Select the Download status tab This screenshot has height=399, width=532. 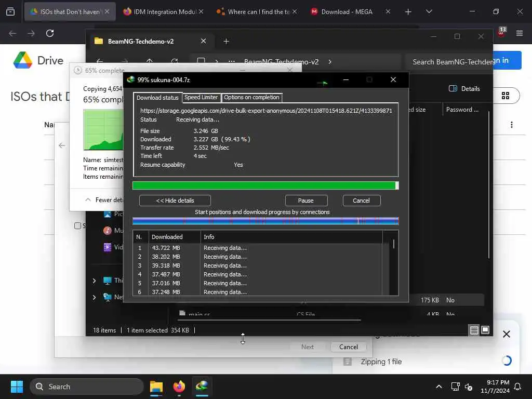click(x=157, y=97)
